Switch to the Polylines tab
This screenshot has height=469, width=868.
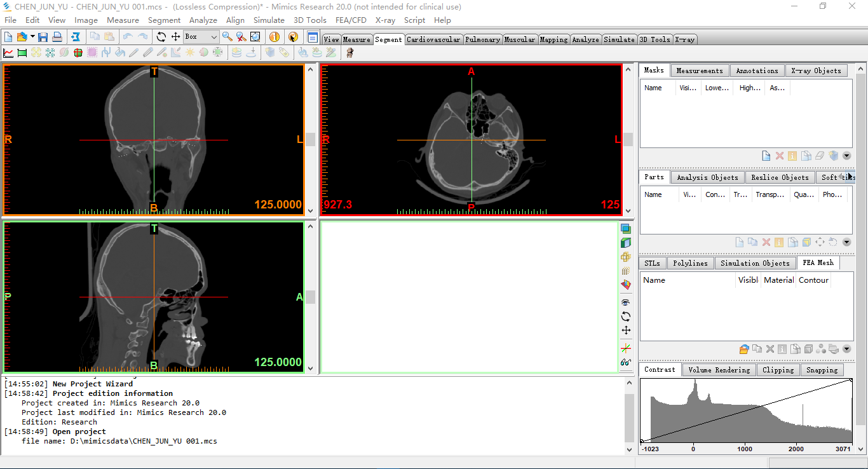[x=690, y=263]
